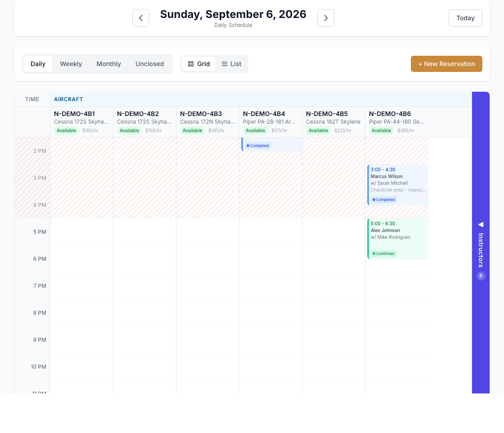Click Available badge for N-DEMO-4B1

[x=66, y=130]
